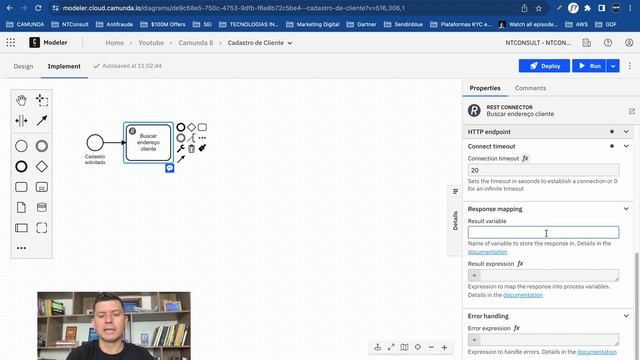640x360 pixels.
Task: Append task from context pad
Action: 202,127
